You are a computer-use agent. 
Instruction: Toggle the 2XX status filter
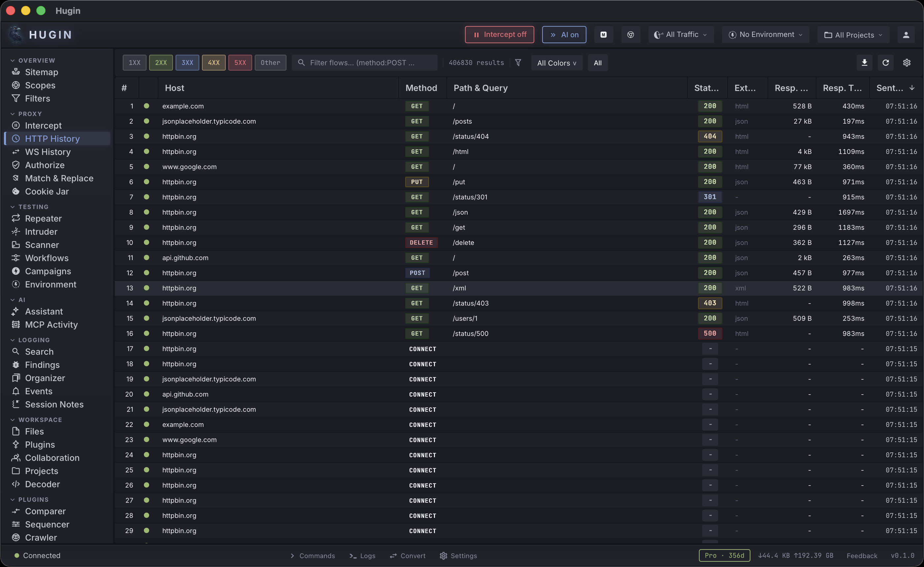tap(161, 63)
